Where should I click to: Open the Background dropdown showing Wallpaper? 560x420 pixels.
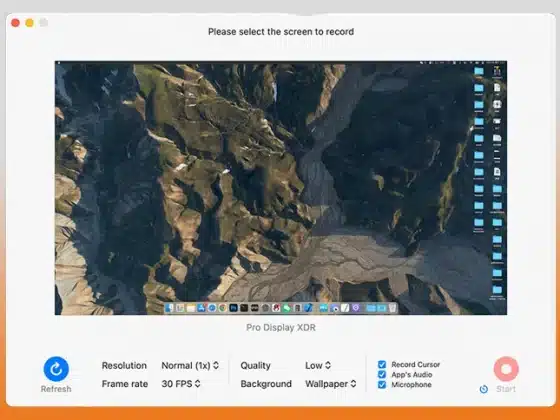[x=331, y=384]
